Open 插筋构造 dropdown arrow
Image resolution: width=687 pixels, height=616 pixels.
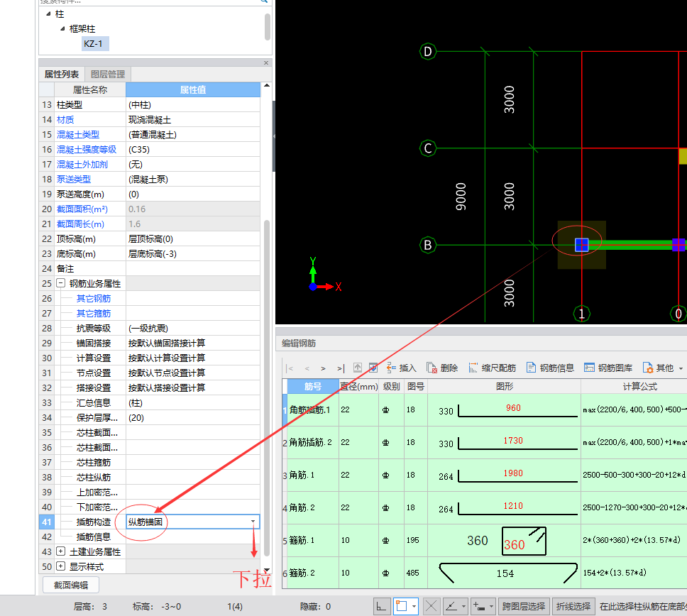(253, 522)
